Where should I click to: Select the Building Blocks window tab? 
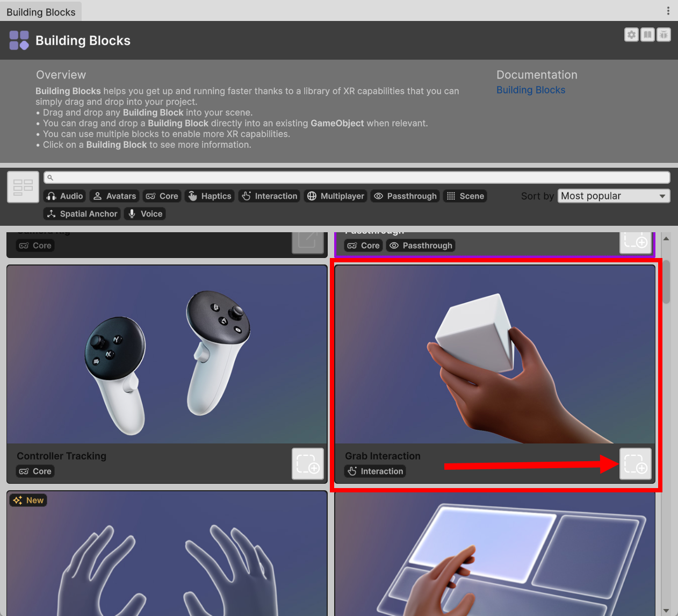(41, 12)
